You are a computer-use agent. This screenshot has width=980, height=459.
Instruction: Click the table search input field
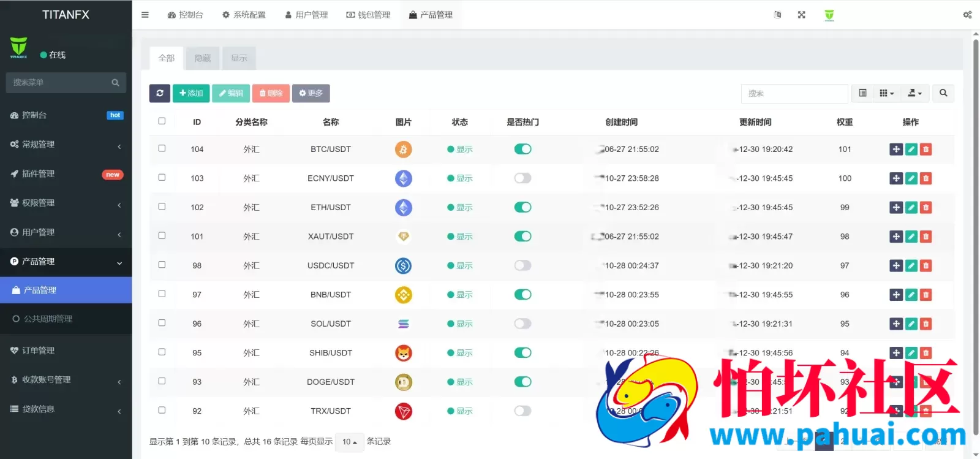[794, 93]
